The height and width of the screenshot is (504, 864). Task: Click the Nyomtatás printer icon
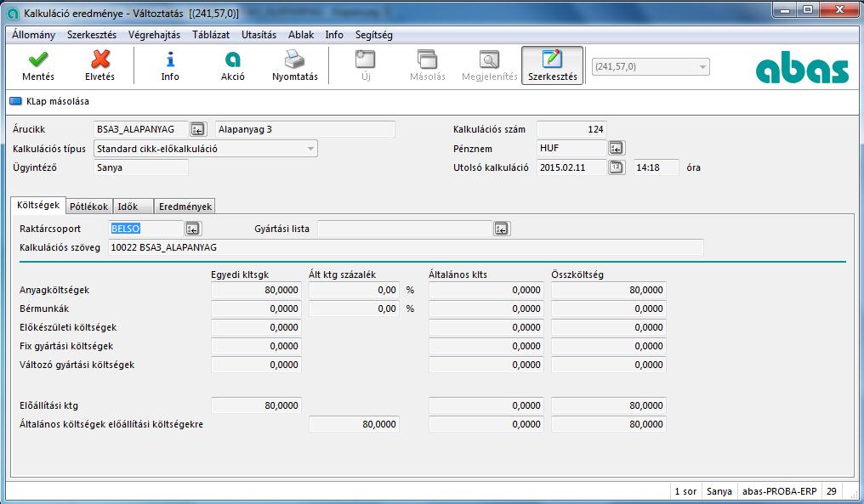(294, 59)
